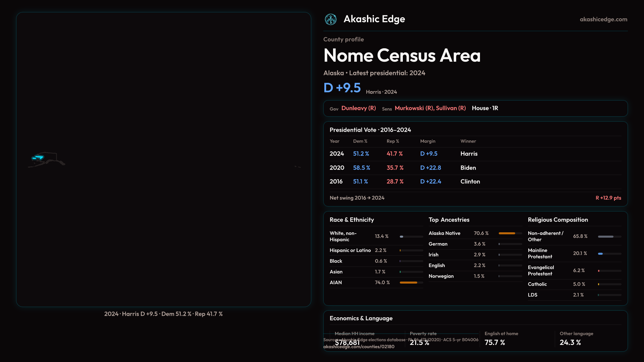Click the Religious Composition heading
This screenshot has height=362, width=644.
point(558,220)
